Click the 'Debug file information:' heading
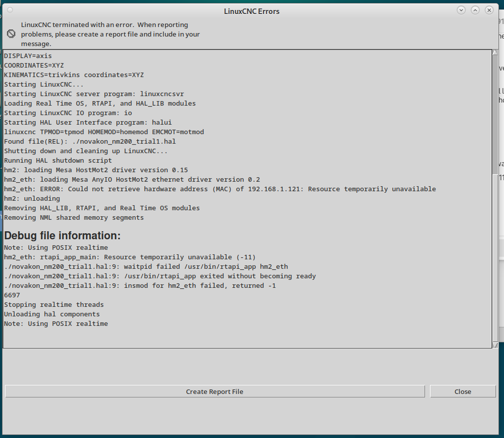 (62, 236)
